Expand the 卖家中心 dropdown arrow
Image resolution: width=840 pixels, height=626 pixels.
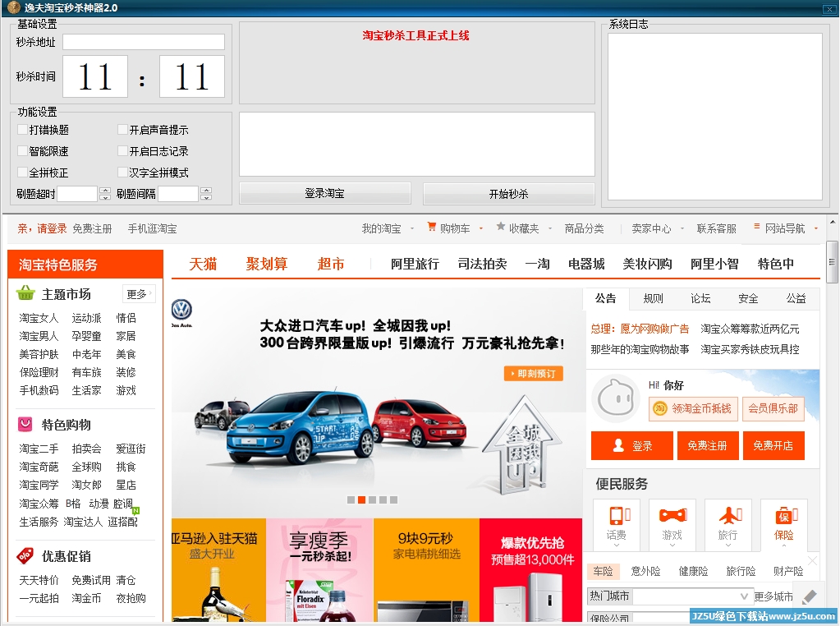click(682, 229)
